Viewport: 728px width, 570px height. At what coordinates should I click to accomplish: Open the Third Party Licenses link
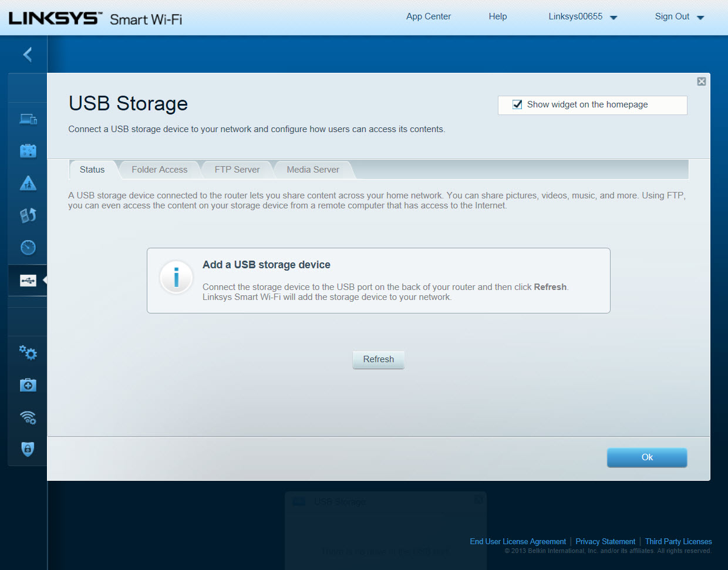coord(678,541)
